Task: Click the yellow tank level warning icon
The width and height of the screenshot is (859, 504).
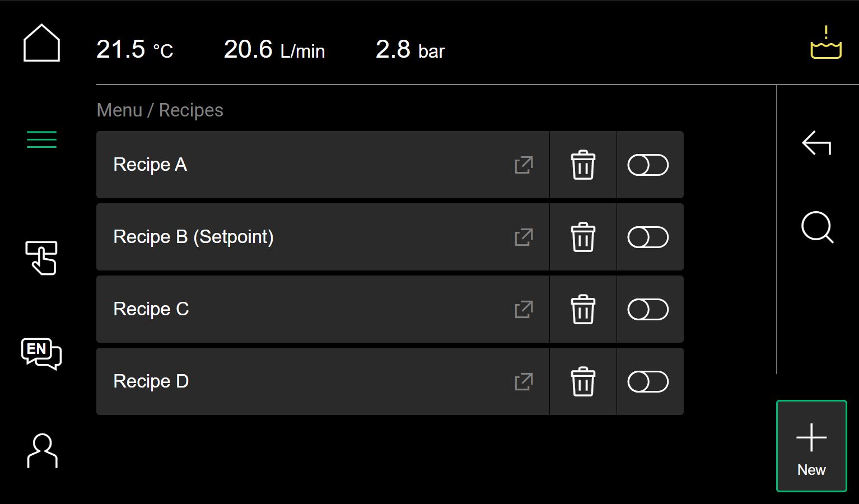Action: point(826,43)
